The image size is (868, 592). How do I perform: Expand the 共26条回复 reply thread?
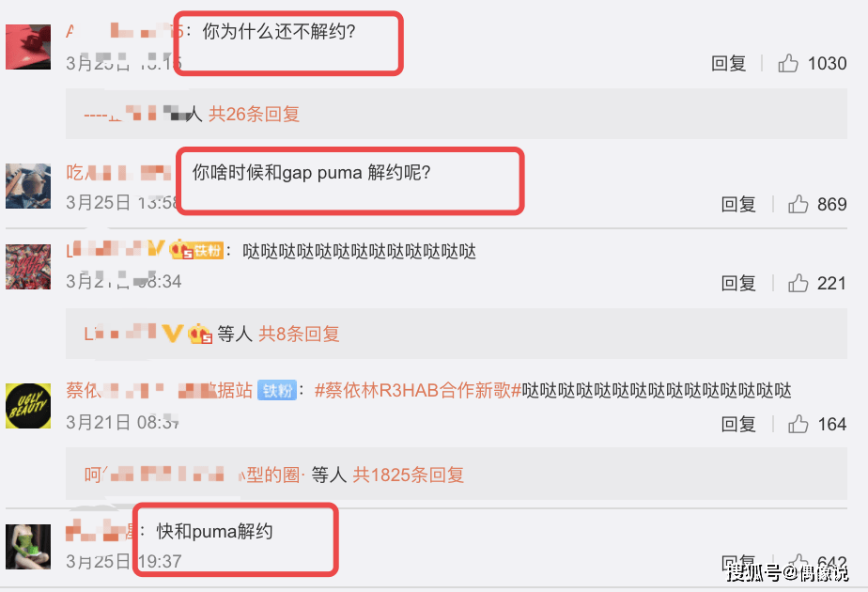[254, 114]
